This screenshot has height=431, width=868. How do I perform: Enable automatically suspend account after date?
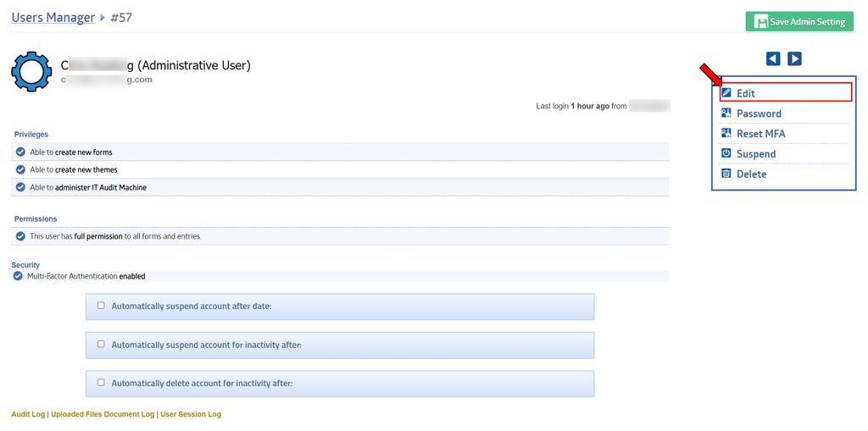(101, 306)
